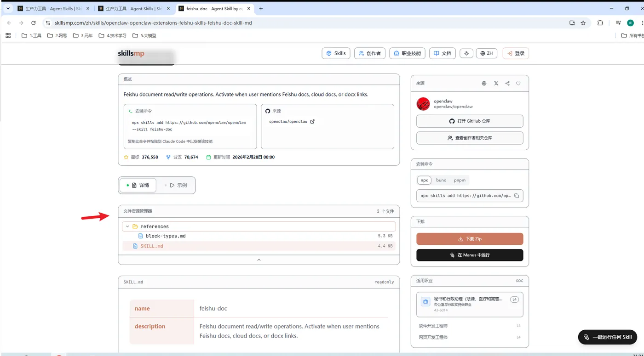Share this skill on X
644x356 pixels.
coord(496,84)
